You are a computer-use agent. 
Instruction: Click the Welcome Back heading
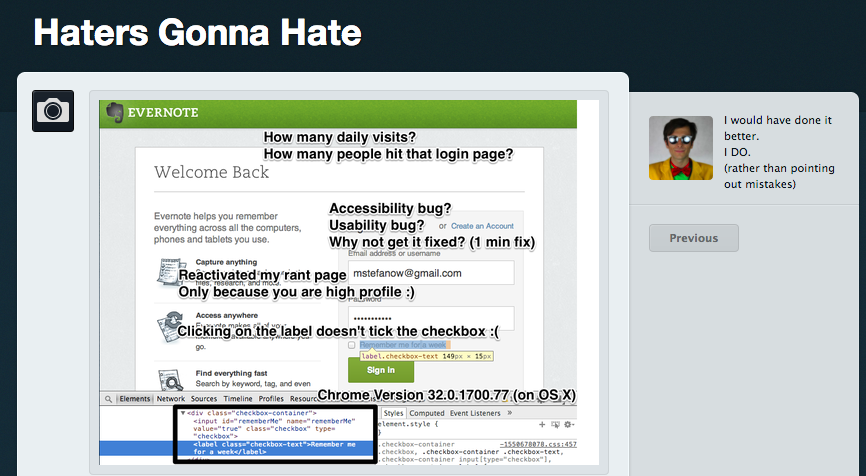[212, 172]
